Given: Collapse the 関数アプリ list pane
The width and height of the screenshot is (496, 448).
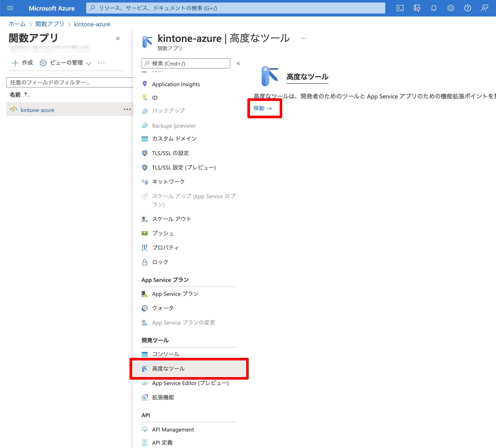Looking at the screenshot, I should (x=118, y=38).
